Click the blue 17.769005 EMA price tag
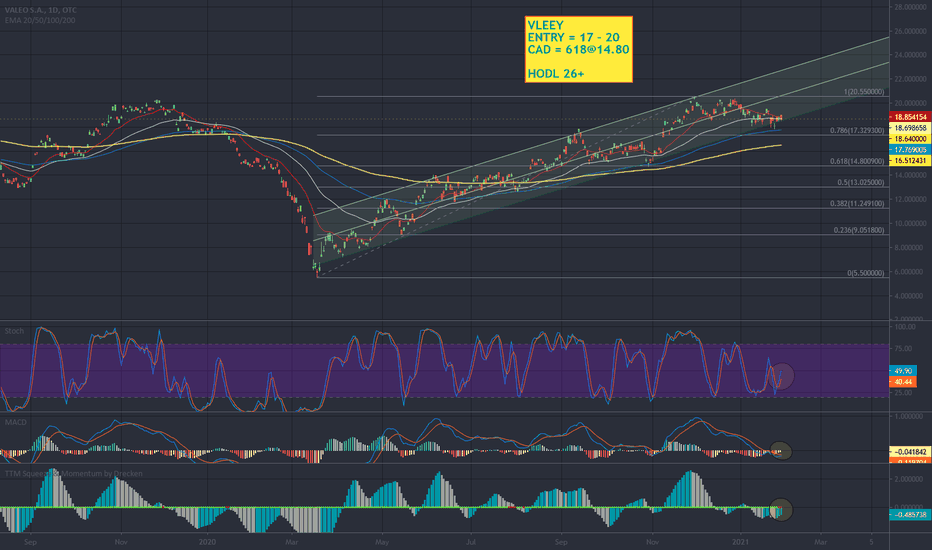 (909, 150)
